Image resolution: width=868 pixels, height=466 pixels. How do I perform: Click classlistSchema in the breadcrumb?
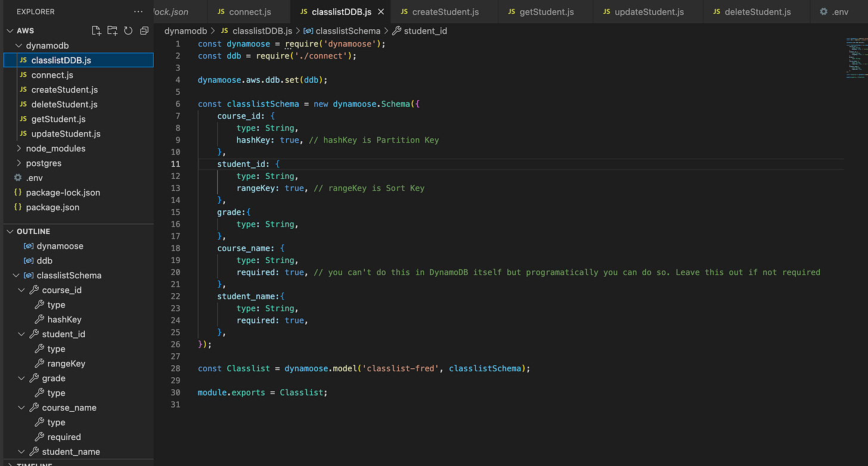pyautogui.click(x=347, y=31)
